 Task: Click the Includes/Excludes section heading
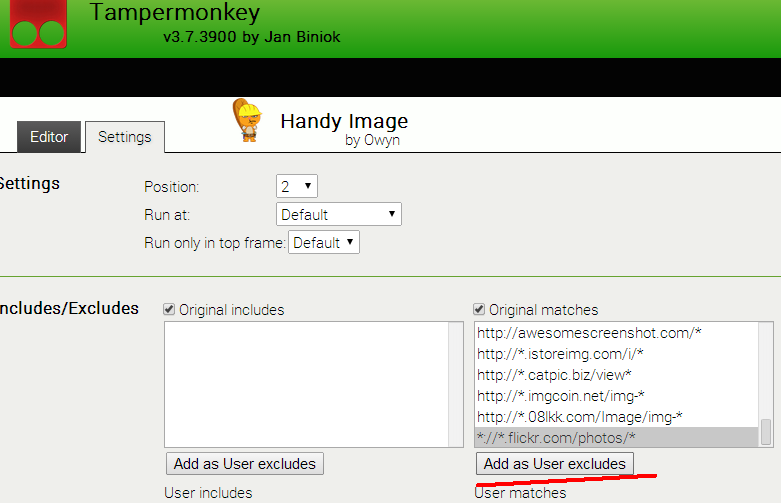click(69, 308)
